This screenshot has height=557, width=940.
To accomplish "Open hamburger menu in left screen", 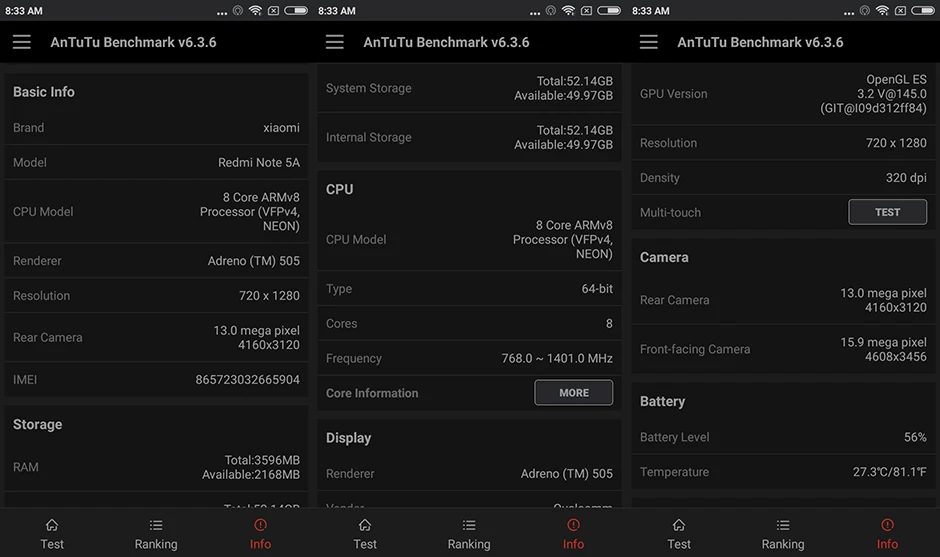I will (x=22, y=42).
